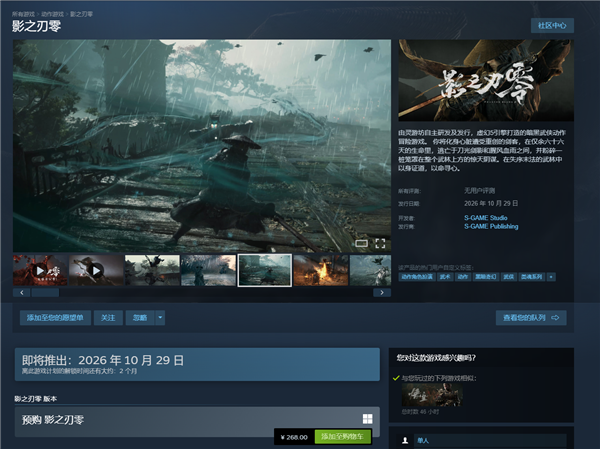Open the dropdown arrow beside 忽略

(160, 318)
